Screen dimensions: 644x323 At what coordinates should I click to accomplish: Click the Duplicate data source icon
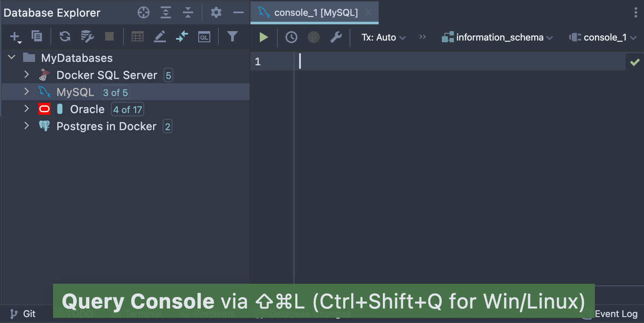[x=37, y=37]
